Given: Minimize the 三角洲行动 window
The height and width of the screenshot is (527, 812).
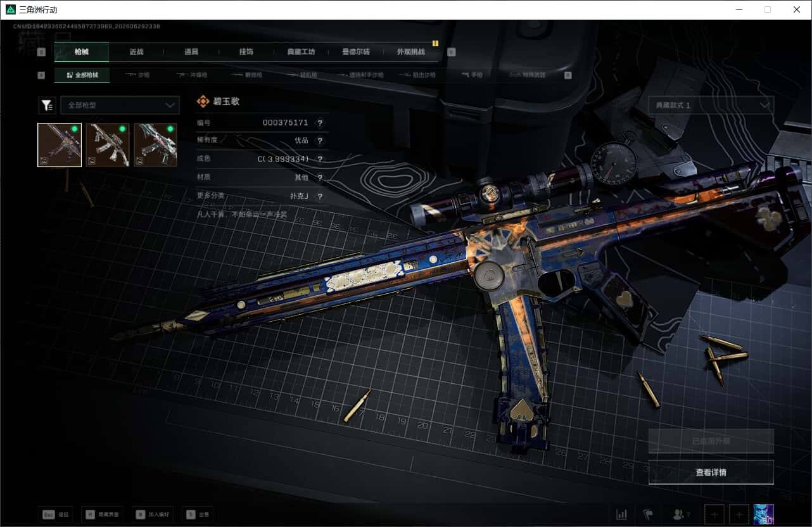Looking at the screenshot, I should [x=739, y=10].
